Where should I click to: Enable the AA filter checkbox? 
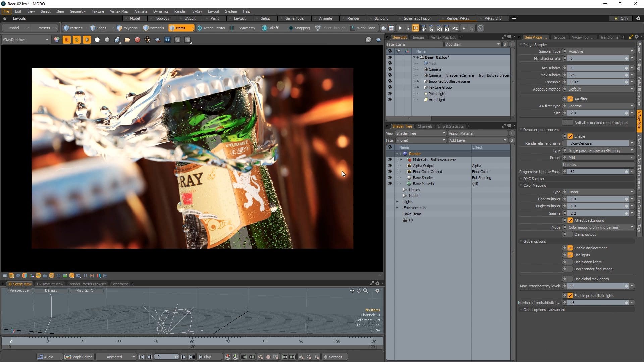[x=570, y=99]
